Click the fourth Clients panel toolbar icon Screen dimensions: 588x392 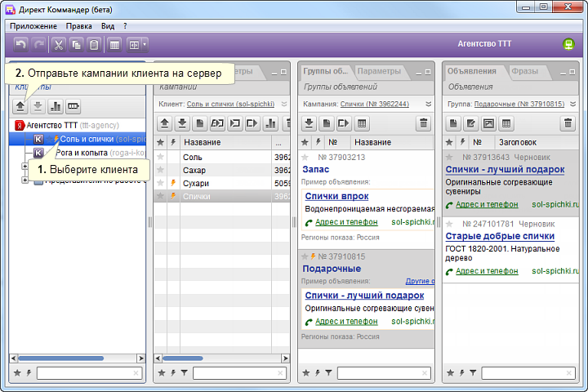point(73,106)
